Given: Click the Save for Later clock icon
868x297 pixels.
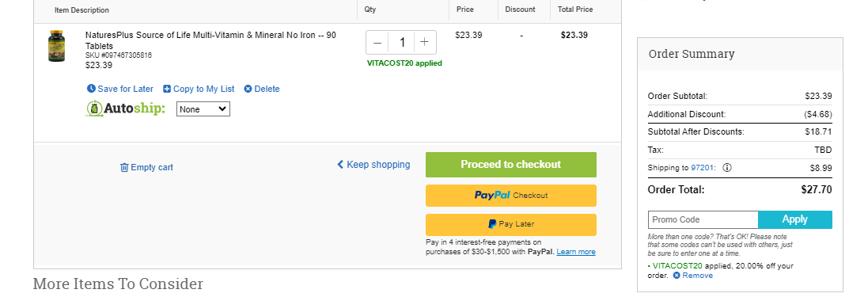Looking at the screenshot, I should tap(91, 89).
